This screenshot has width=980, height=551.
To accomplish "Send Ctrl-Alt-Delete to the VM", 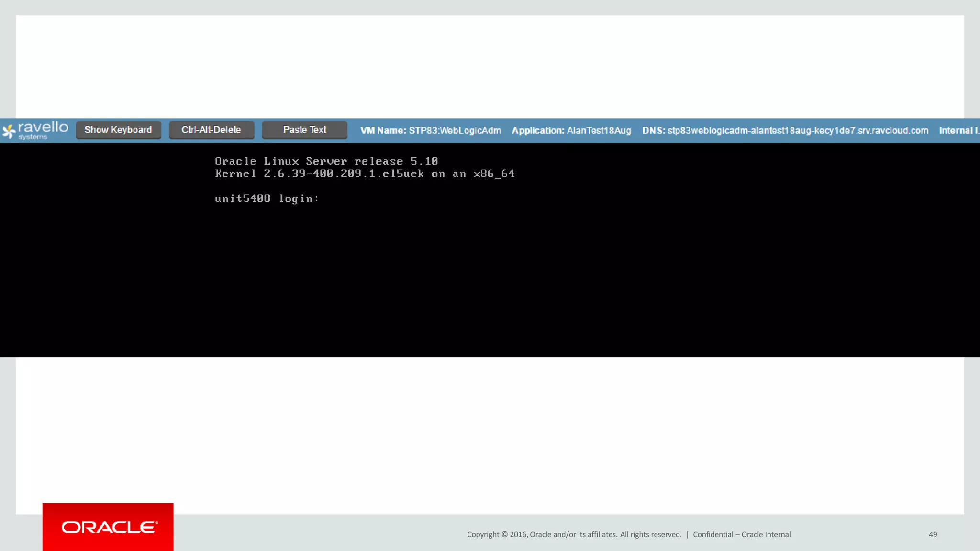I will point(211,130).
